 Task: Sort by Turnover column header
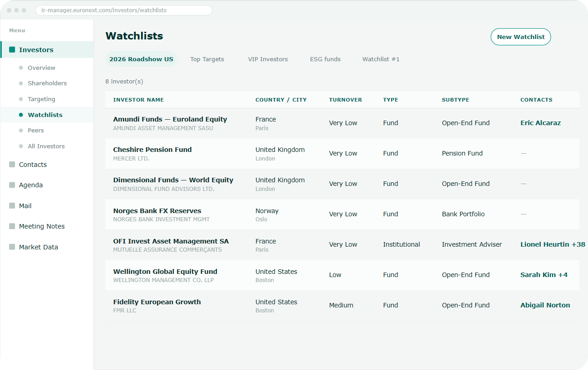[346, 100]
